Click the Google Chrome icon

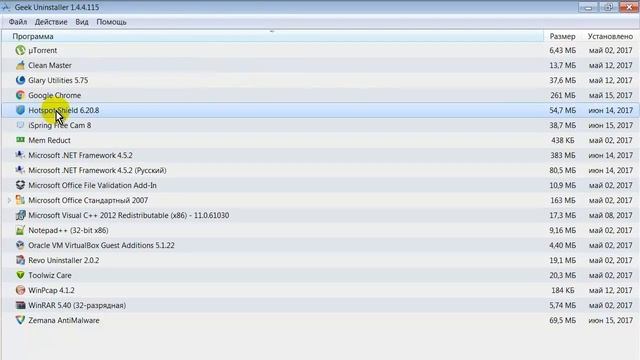click(20, 95)
